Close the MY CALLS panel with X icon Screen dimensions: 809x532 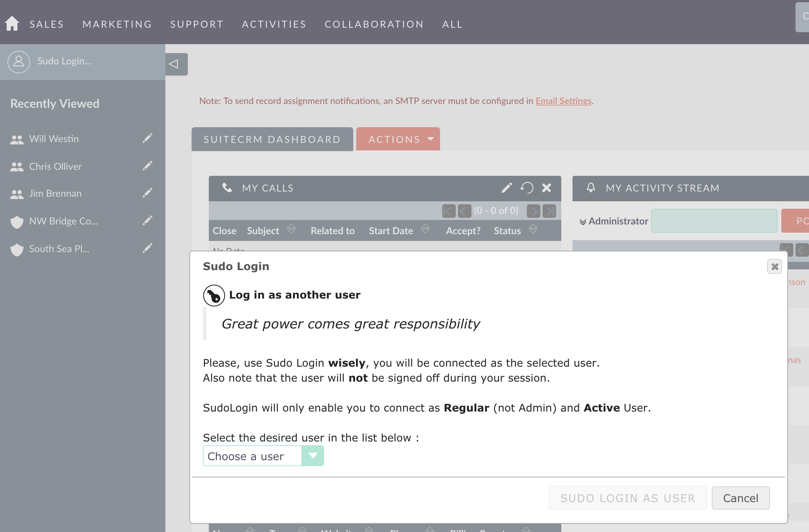point(546,188)
